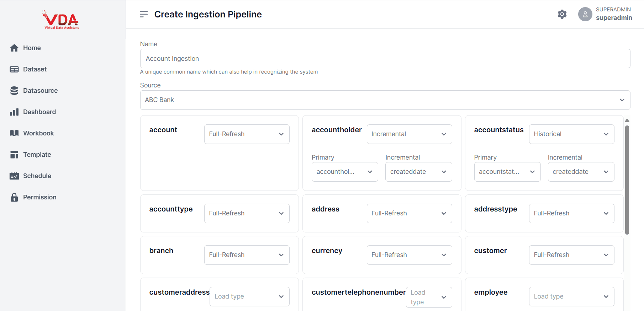Screen dimensions: 644x311
Task: Open the account Full-Refresh load type dropdown
Action: coord(247,134)
